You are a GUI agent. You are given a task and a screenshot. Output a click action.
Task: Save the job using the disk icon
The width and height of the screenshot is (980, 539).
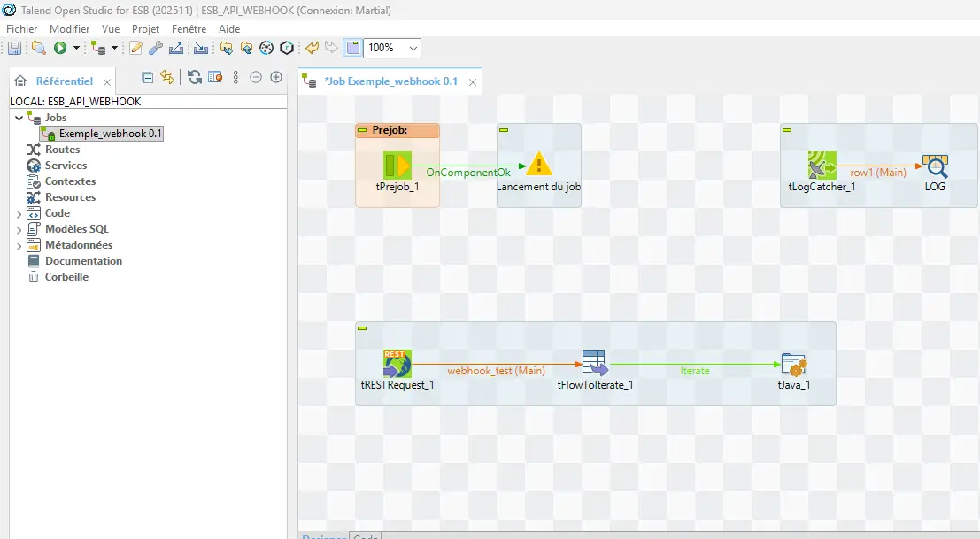coord(14,48)
